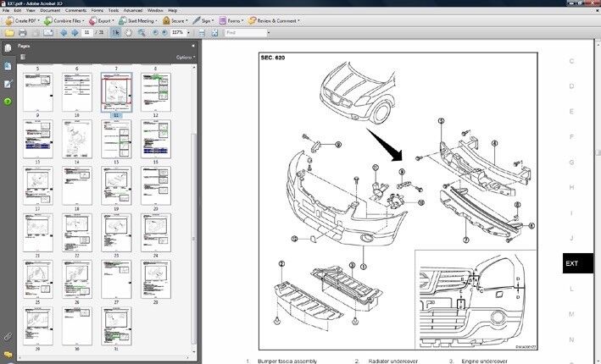This screenshot has width=601, height=364.
Task: Click the Start Meeting button
Action: tap(142, 19)
